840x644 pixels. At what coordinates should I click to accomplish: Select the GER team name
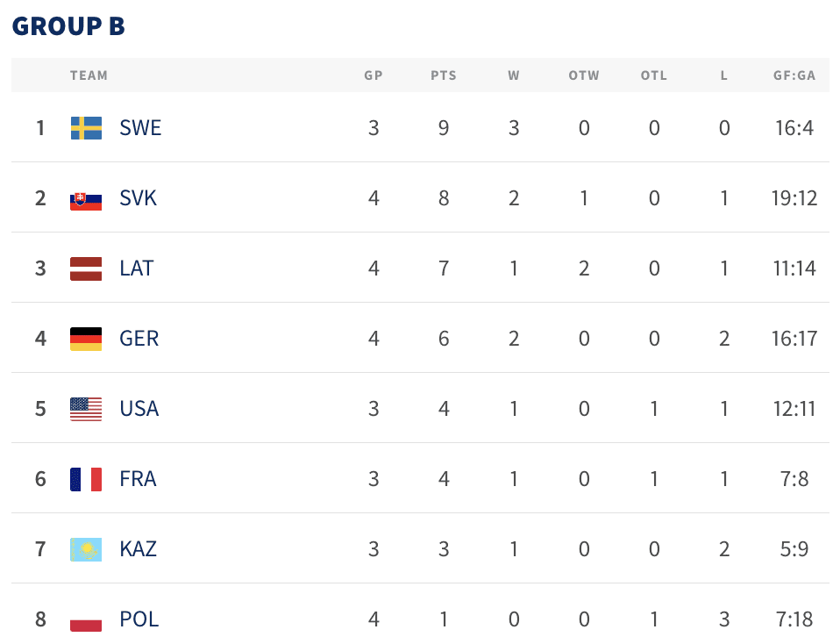point(139,339)
